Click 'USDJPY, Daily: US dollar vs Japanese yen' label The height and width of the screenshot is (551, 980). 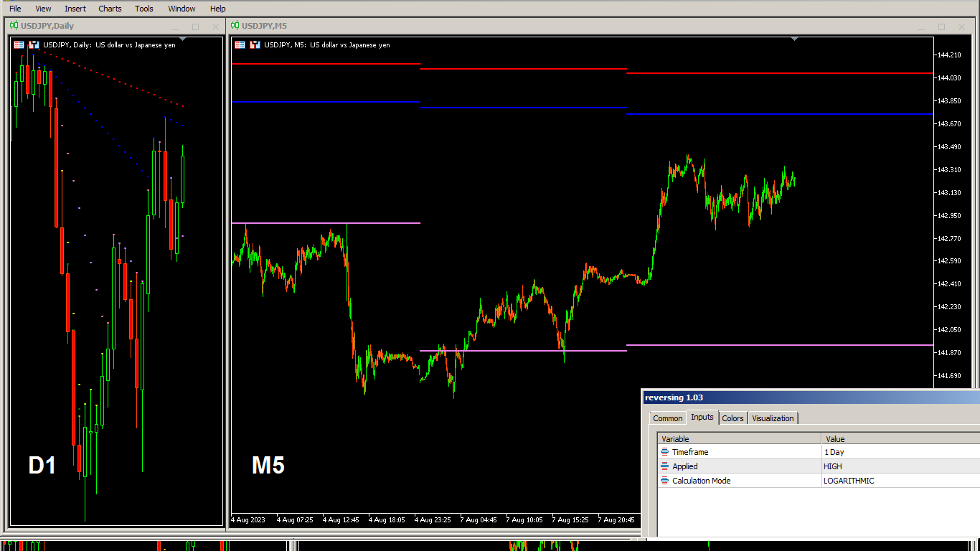(109, 44)
